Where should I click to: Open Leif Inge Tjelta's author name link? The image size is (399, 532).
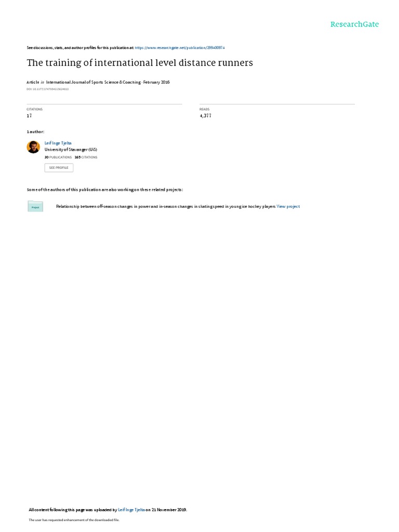[58, 143]
